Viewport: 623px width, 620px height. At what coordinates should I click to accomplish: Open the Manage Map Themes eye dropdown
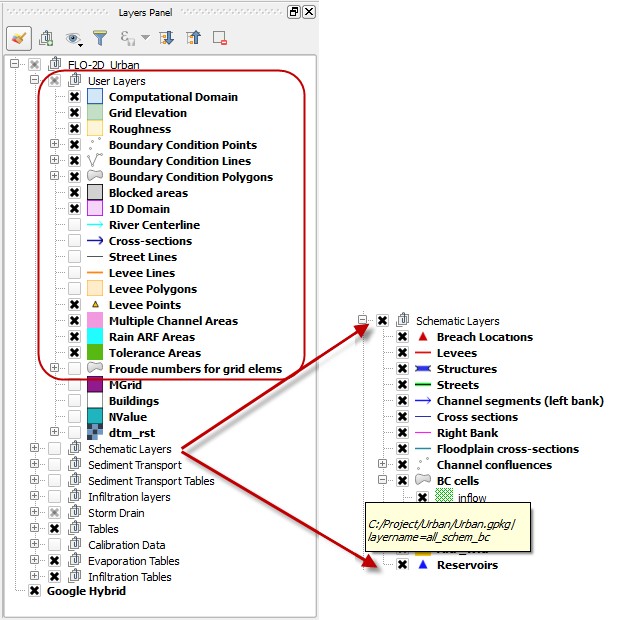pyautogui.click(x=76, y=38)
